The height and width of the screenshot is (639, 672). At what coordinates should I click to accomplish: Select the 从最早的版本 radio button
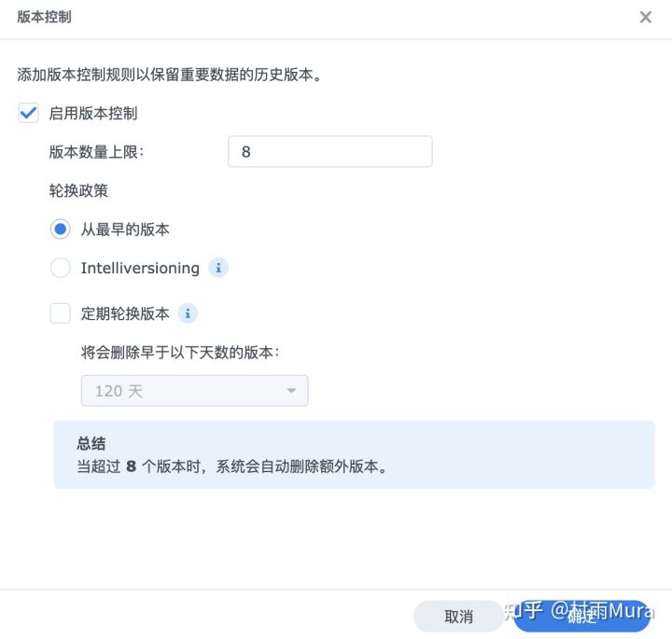tap(61, 229)
